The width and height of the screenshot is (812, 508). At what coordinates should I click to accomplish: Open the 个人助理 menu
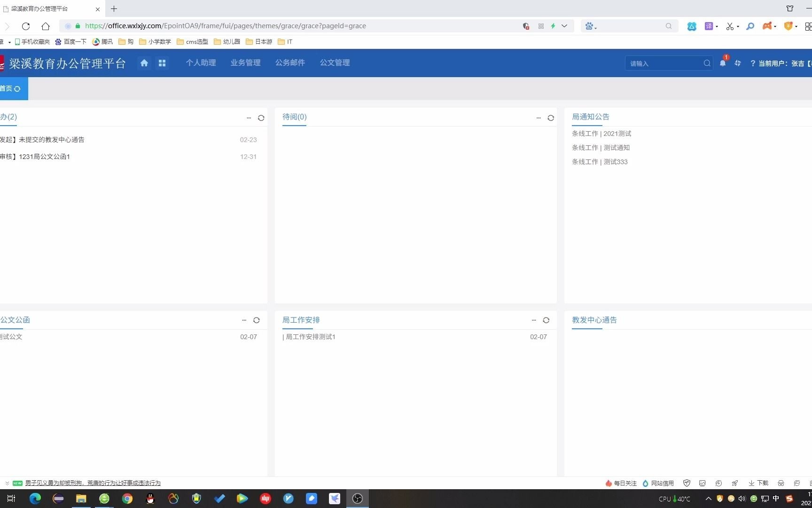pyautogui.click(x=201, y=63)
